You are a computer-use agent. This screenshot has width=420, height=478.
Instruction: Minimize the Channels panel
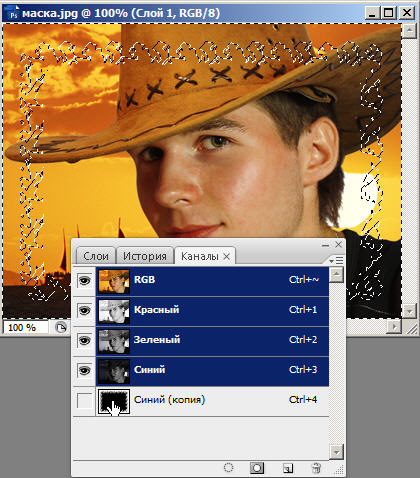326,245
